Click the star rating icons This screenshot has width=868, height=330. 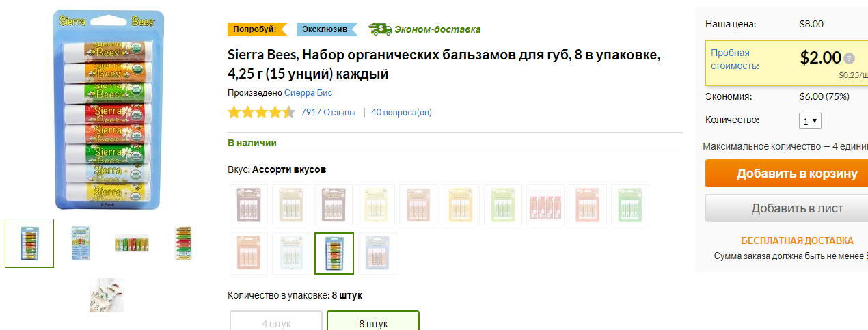click(x=262, y=113)
